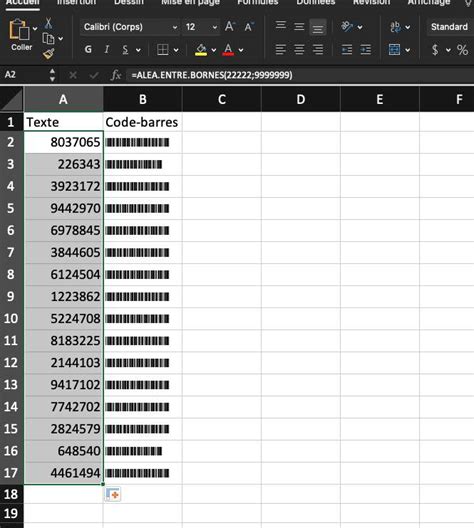Open wrap text dropdown arrow
This screenshot has width=474, height=528.
click(x=408, y=27)
